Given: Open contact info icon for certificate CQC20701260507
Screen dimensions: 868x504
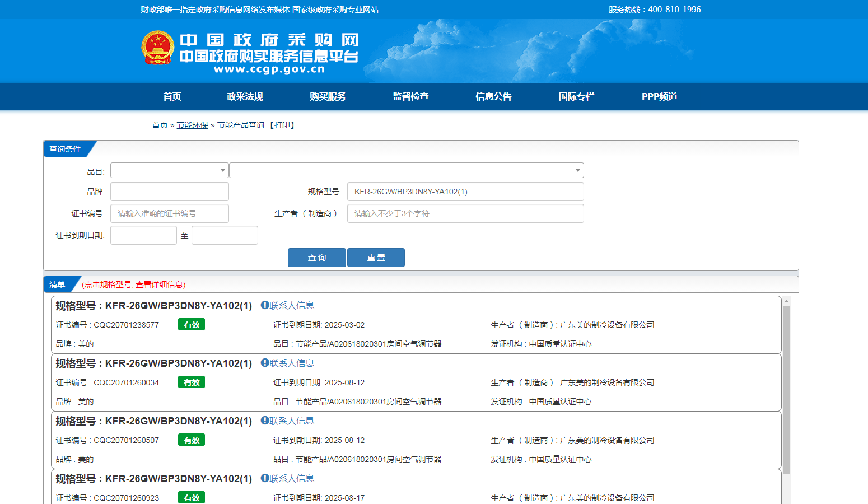Looking at the screenshot, I should [x=265, y=421].
